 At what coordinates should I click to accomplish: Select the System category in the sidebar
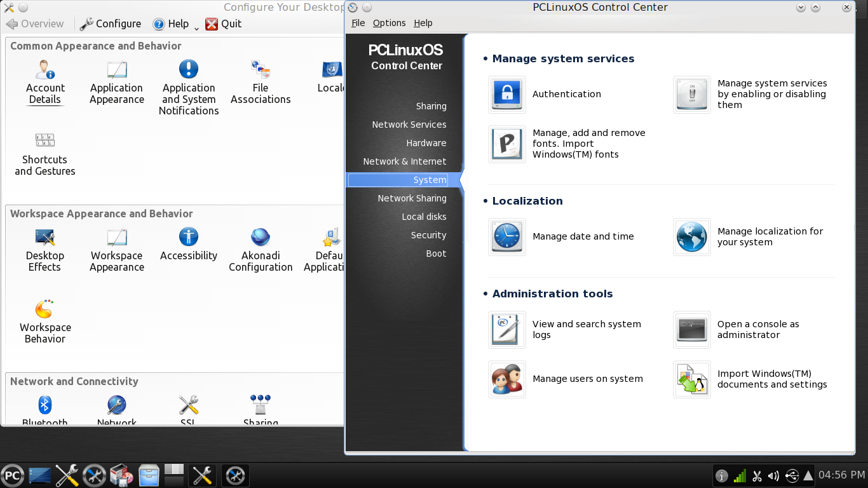click(x=430, y=180)
